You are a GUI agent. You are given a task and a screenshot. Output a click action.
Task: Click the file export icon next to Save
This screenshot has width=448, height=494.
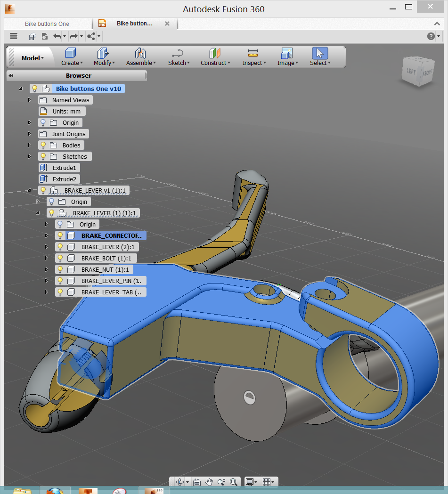pyautogui.click(x=45, y=37)
